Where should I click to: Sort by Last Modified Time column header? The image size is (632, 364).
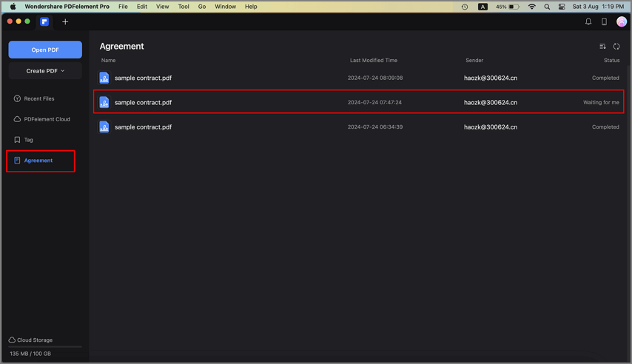(373, 60)
